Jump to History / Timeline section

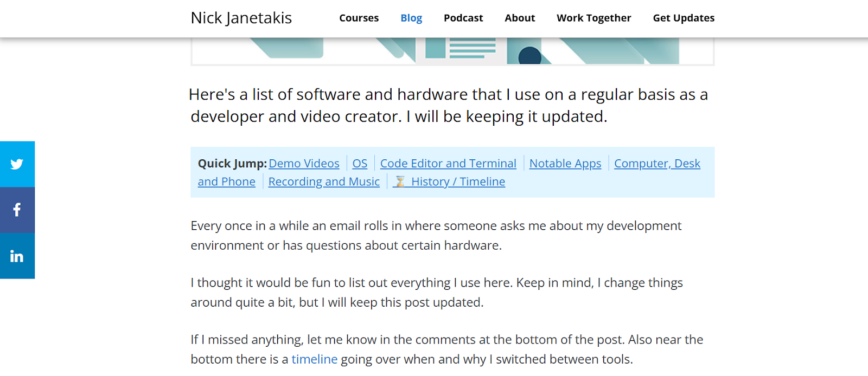[449, 182]
